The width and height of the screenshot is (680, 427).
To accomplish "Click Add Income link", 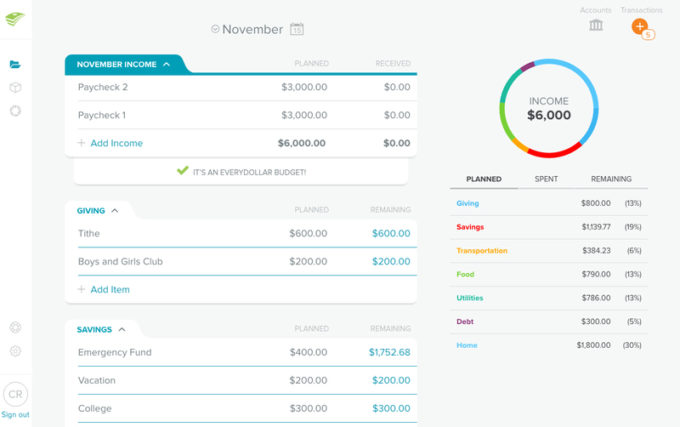I will (116, 143).
